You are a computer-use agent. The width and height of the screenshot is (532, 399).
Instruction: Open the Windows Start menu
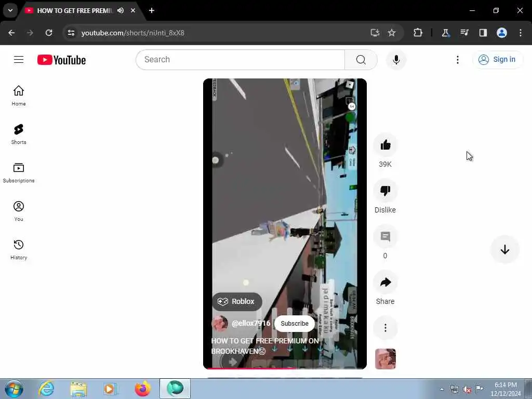point(14,389)
